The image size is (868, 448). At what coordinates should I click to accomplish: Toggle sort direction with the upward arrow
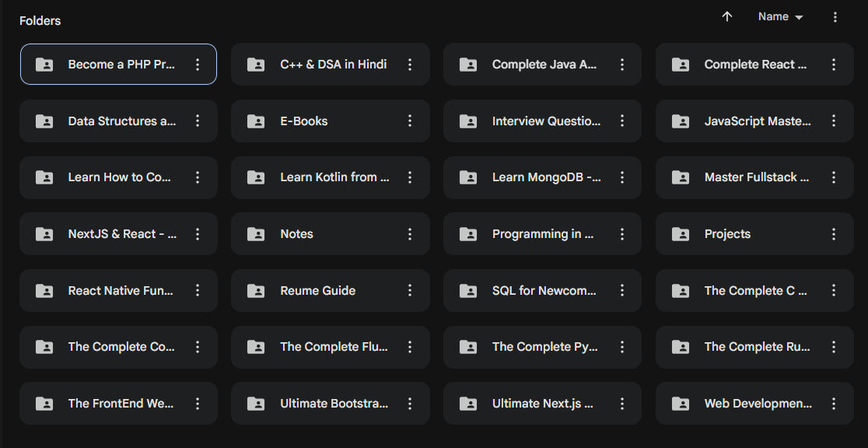pos(726,16)
